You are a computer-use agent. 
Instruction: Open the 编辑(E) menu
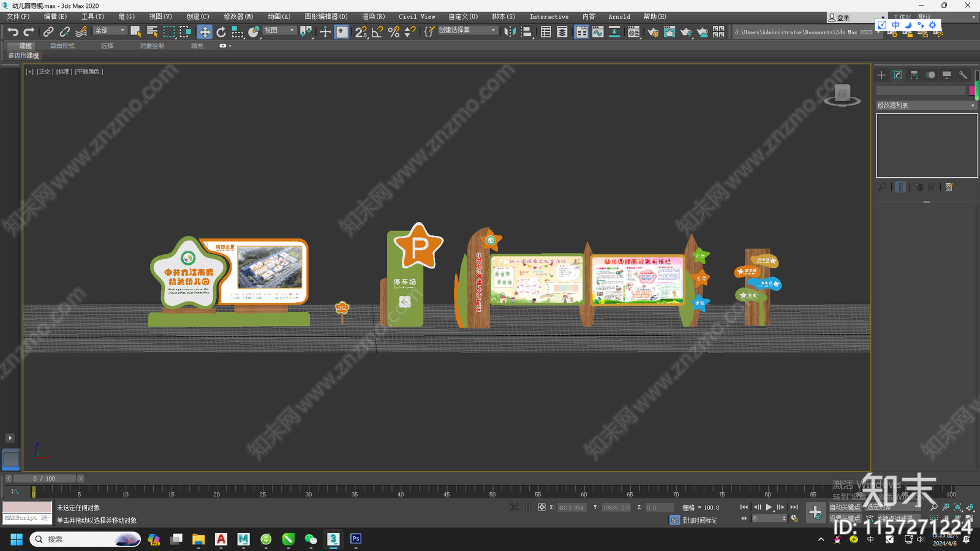click(55, 17)
